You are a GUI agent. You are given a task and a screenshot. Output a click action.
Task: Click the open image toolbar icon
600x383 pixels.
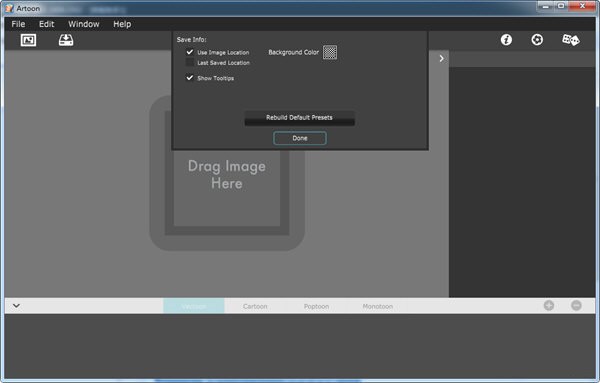(28, 40)
